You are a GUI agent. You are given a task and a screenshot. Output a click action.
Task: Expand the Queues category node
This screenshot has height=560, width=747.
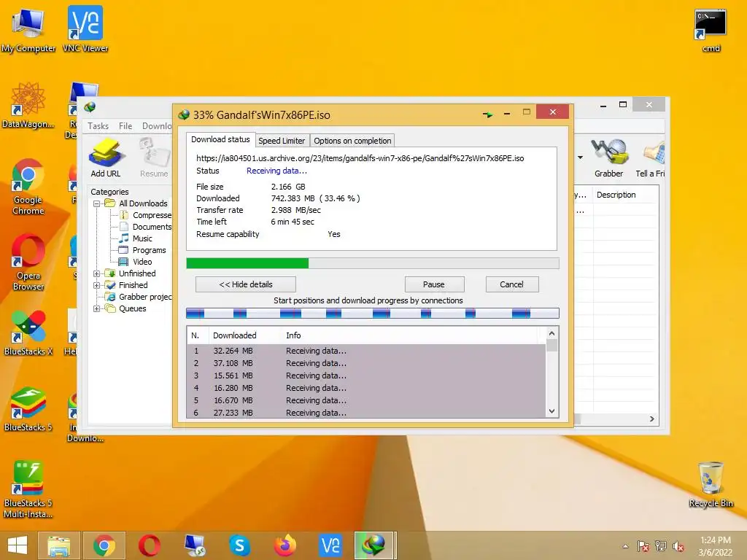pyautogui.click(x=97, y=308)
